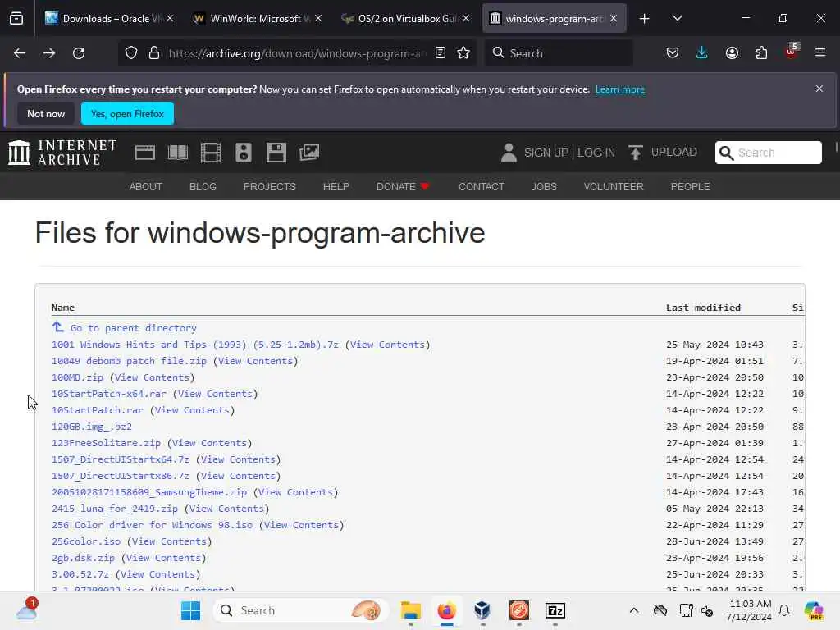Download 100MB.zip file link
This screenshot has width=840, height=630.
click(77, 377)
